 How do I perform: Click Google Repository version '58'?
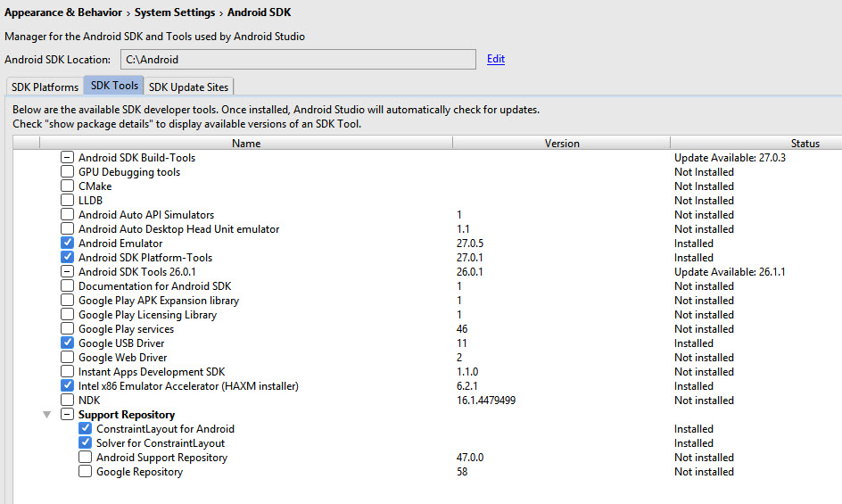[x=462, y=472]
